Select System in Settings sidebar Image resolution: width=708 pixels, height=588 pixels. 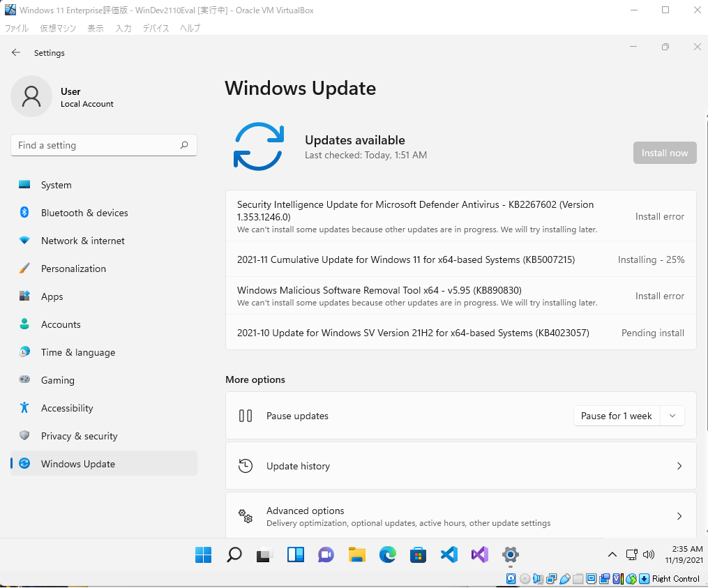click(104, 185)
